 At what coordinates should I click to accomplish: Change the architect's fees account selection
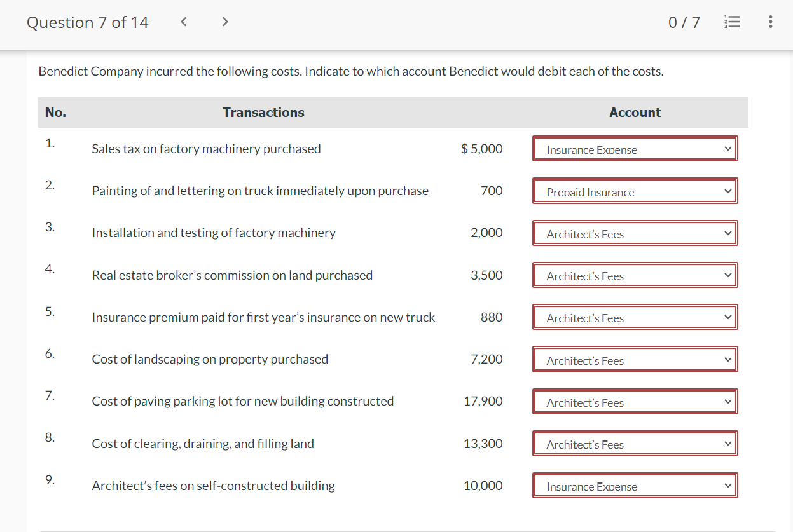tap(635, 485)
